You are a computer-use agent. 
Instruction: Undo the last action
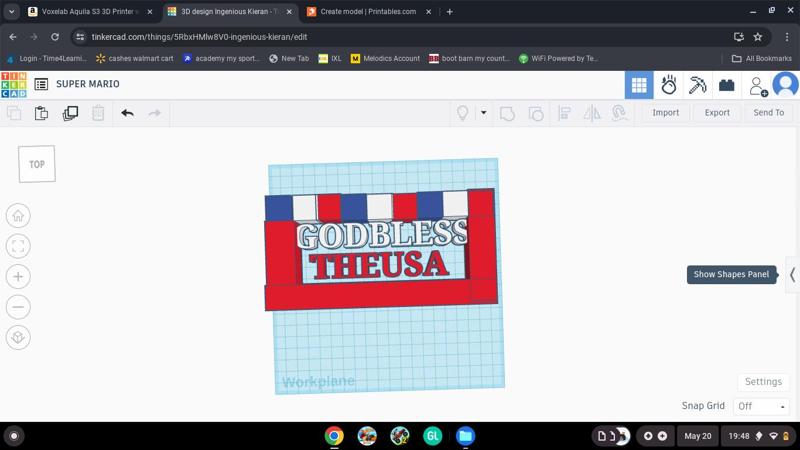coord(128,113)
